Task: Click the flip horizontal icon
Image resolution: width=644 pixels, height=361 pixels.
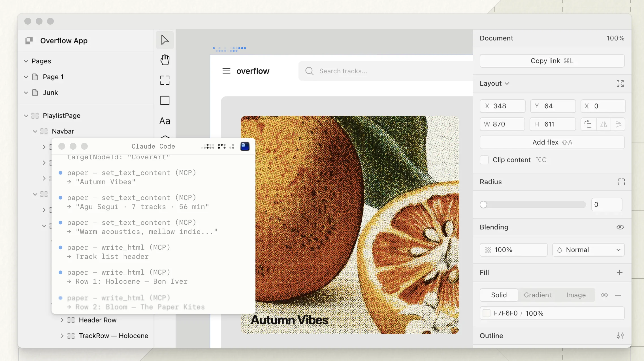Action: coord(604,124)
